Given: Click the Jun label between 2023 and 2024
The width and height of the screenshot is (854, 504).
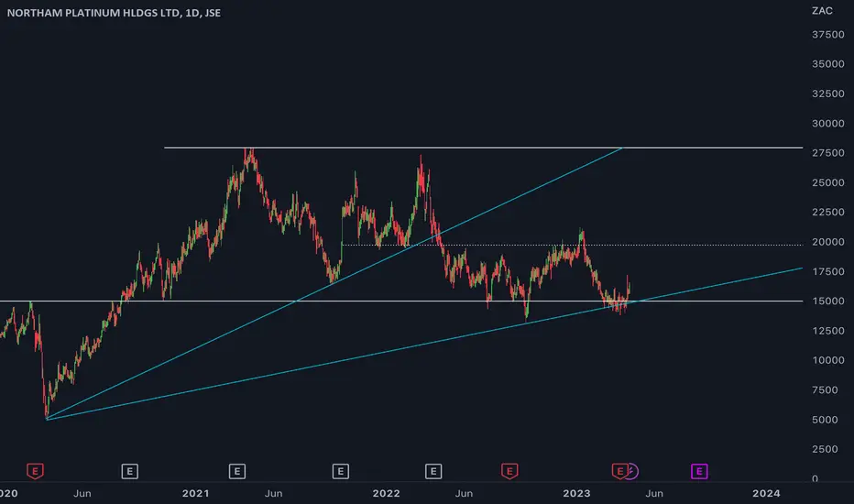Looking at the screenshot, I should pos(654,493).
